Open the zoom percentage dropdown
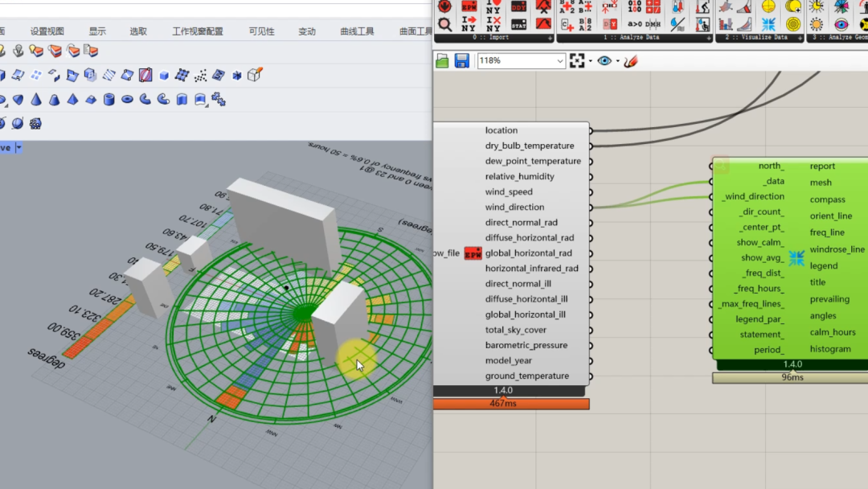The width and height of the screenshot is (868, 489). pos(560,61)
